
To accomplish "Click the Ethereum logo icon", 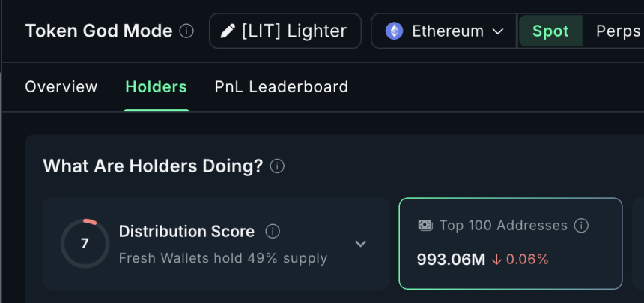I will click(x=394, y=31).
